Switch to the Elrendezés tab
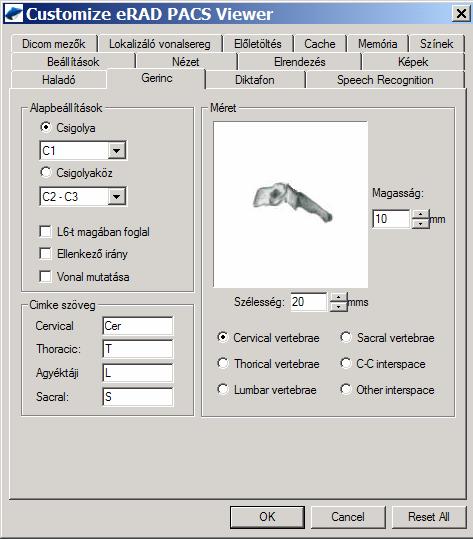The height and width of the screenshot is (539, 473). 300,62
